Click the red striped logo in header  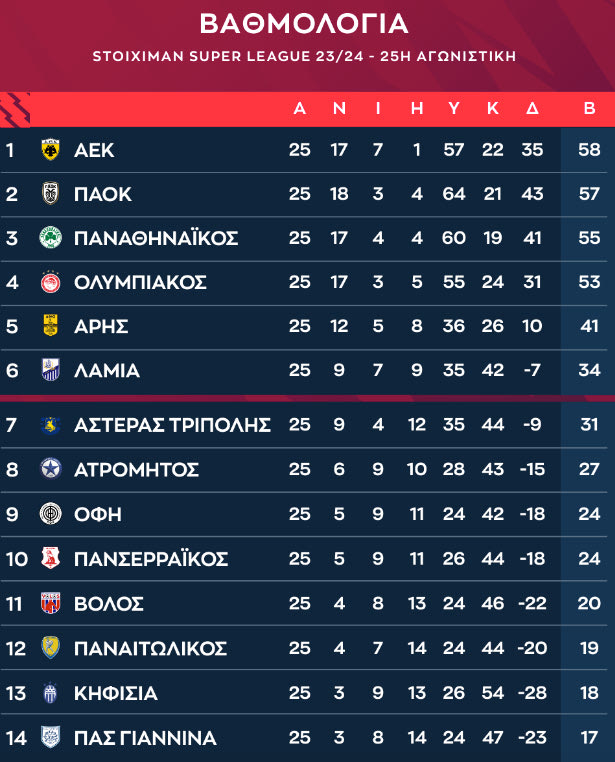16,108
